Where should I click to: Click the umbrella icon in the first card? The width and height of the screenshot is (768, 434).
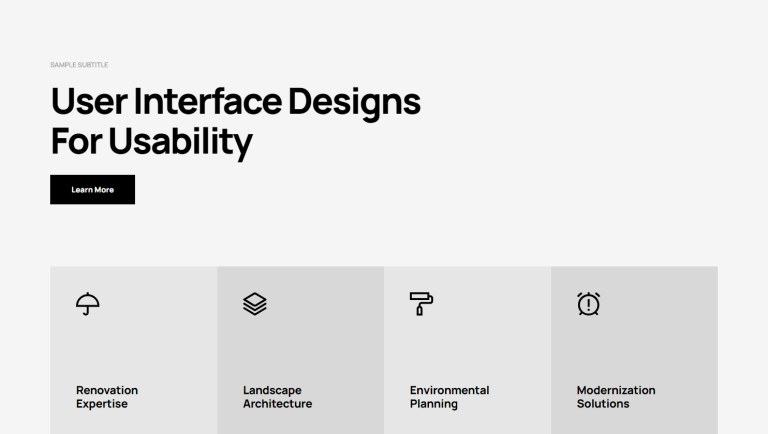(x=88, y=304)
